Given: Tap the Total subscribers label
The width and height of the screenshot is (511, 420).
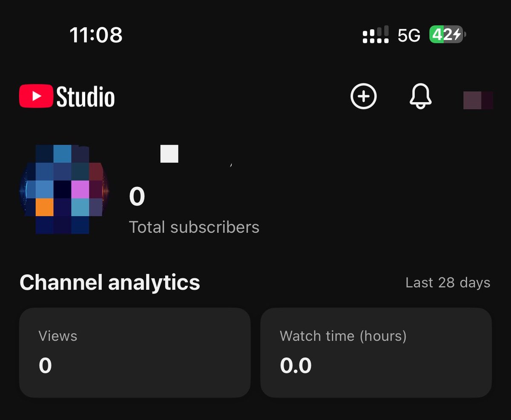Looking at the screenshot, I should (194, 227).
